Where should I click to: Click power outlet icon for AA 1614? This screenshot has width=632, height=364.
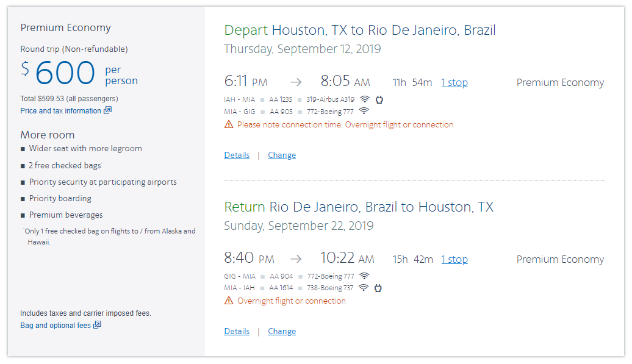pyautogui.click(x=378, y=288)
